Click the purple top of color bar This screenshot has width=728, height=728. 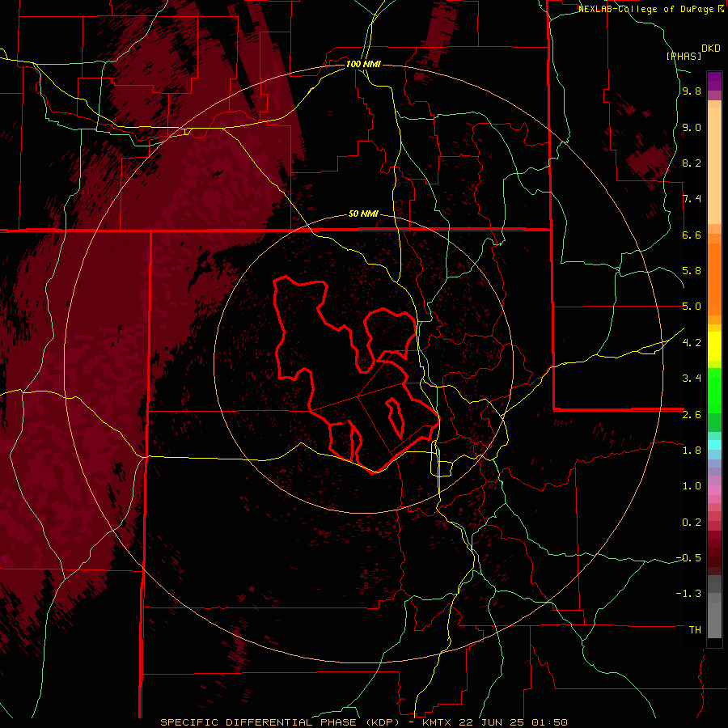[714, 81]
